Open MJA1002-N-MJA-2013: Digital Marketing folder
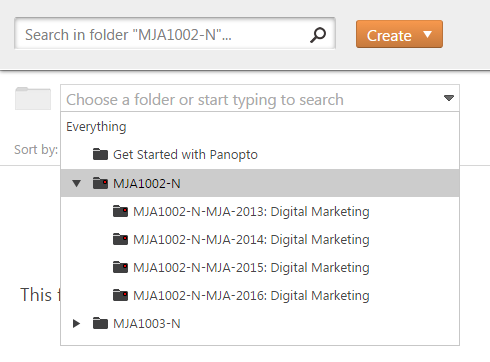The image size is (490, 362). [x=251, y=212]
